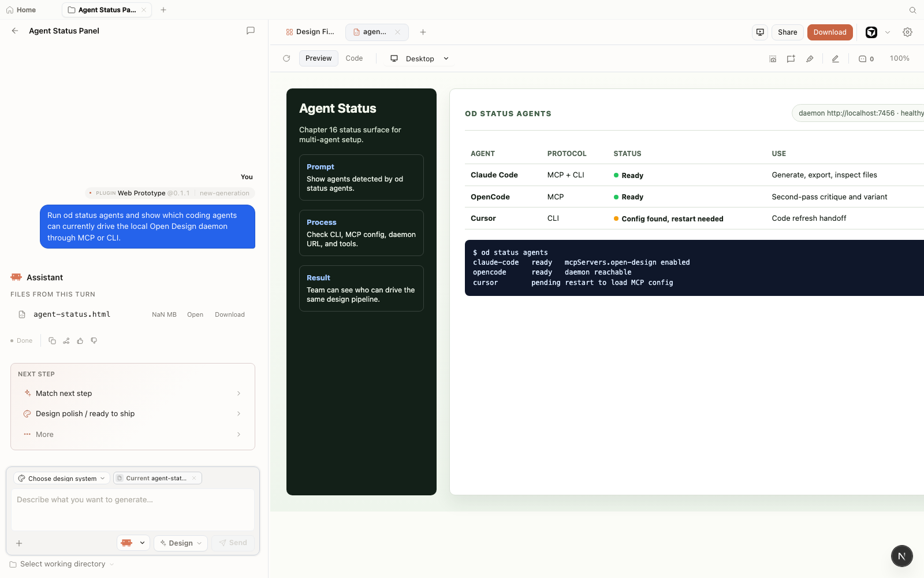The width and height of the screenshot is (924, 578).
Task: Click the Send button
Action: (233, 543)
